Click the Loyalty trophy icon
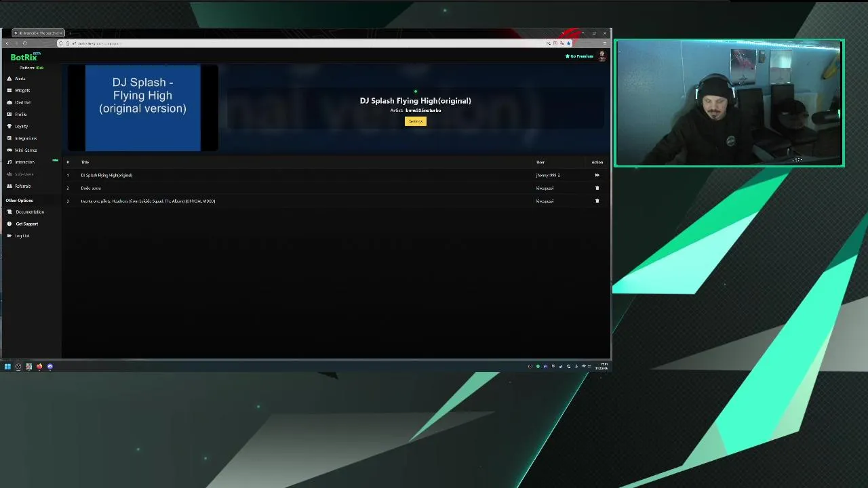Viewport: 868px width, 488px height. point(9,126)
